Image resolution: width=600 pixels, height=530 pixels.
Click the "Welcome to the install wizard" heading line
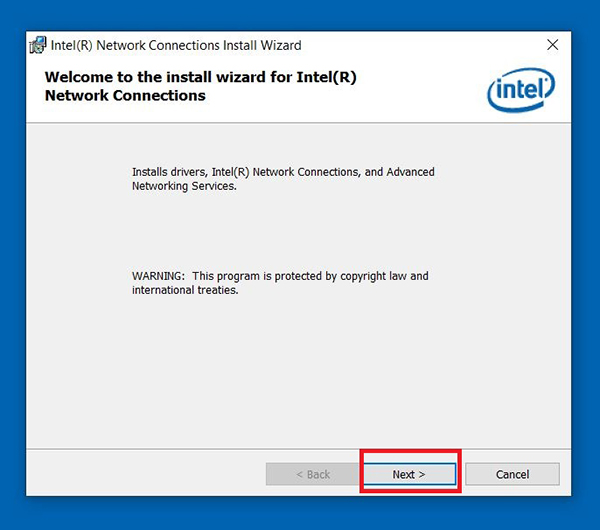[201, 77]
